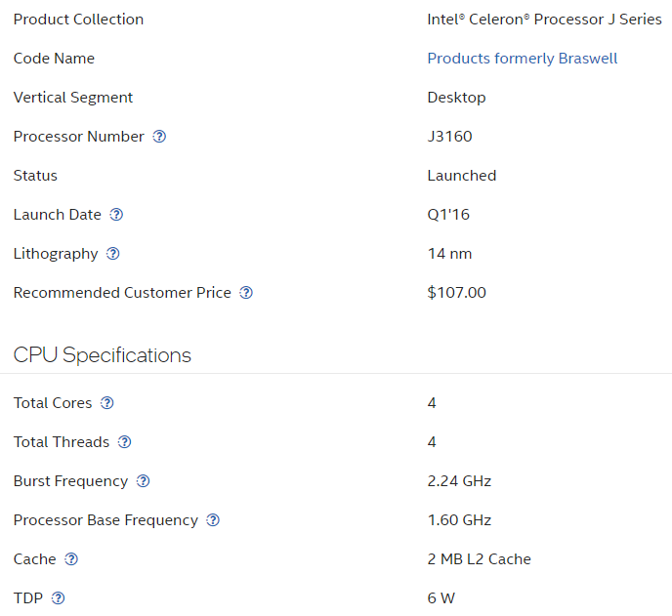Click the Launched status value

point(461,176)
